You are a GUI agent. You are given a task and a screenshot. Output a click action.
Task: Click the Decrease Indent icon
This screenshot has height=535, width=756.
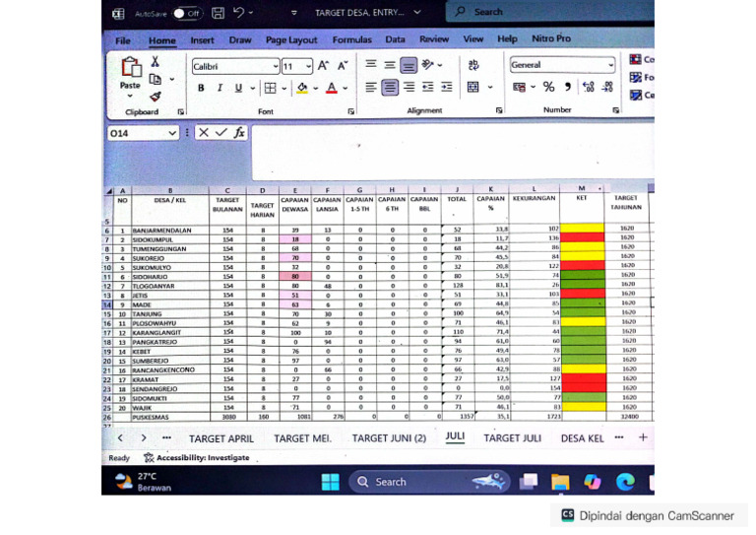[427, 87]
